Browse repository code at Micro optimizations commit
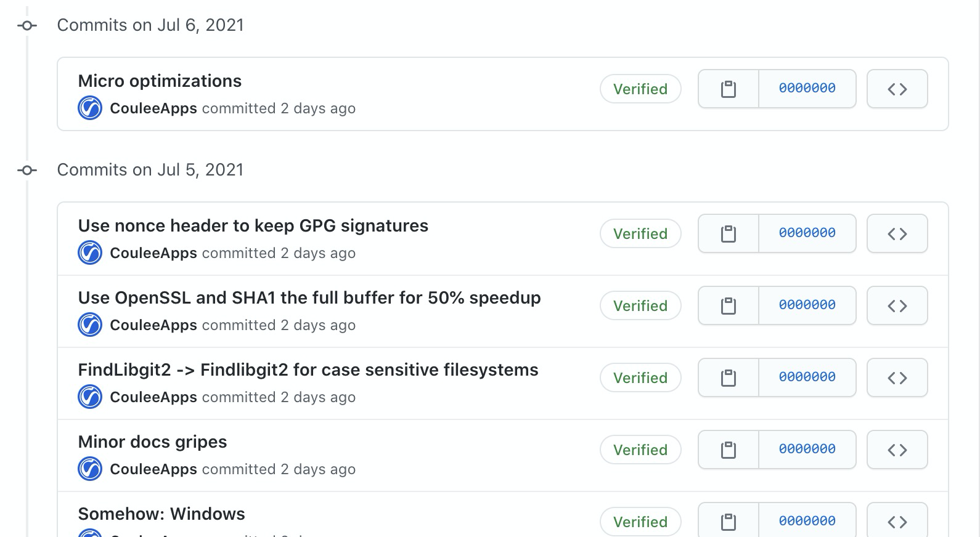Image resolution: width=980 pixels, height=537 pixels. coord(897,89)
